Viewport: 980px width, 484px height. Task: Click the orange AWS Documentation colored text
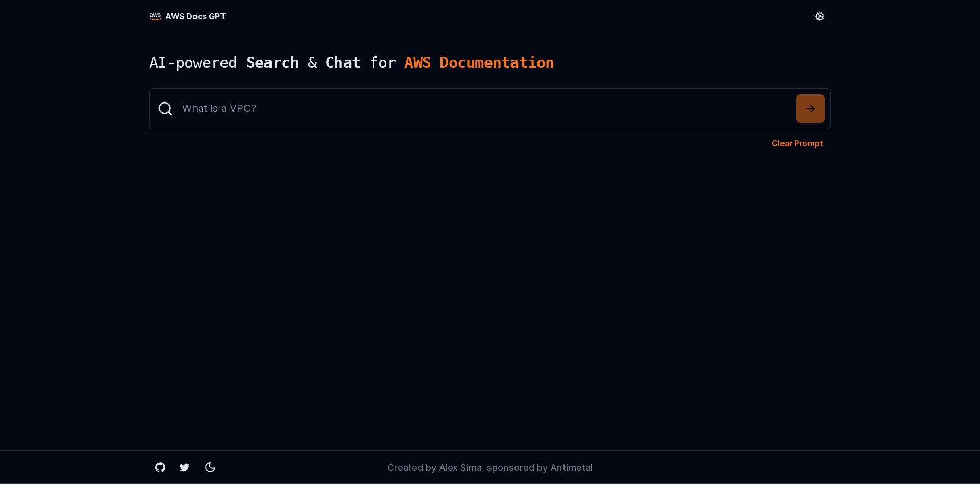[x=478, y=62]
